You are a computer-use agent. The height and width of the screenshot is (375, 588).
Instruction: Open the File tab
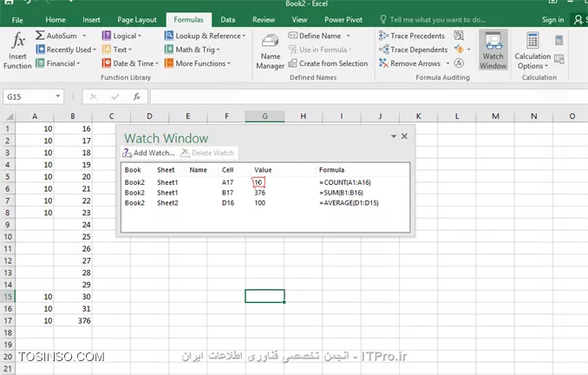[x=17, y=20]
